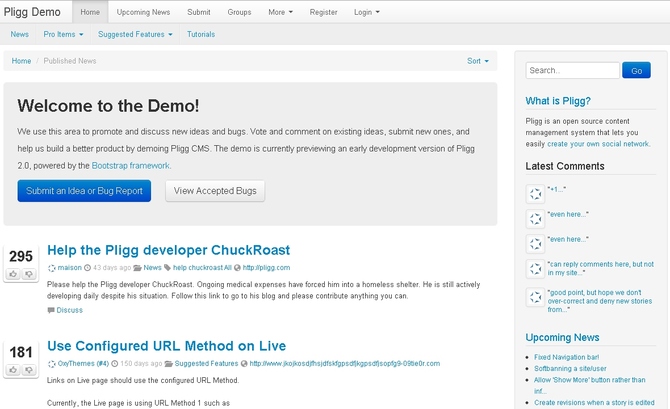Open "can reply comments here" comment
The height and width of the screenshot is (409, 670).
click(x=601, y=268)
